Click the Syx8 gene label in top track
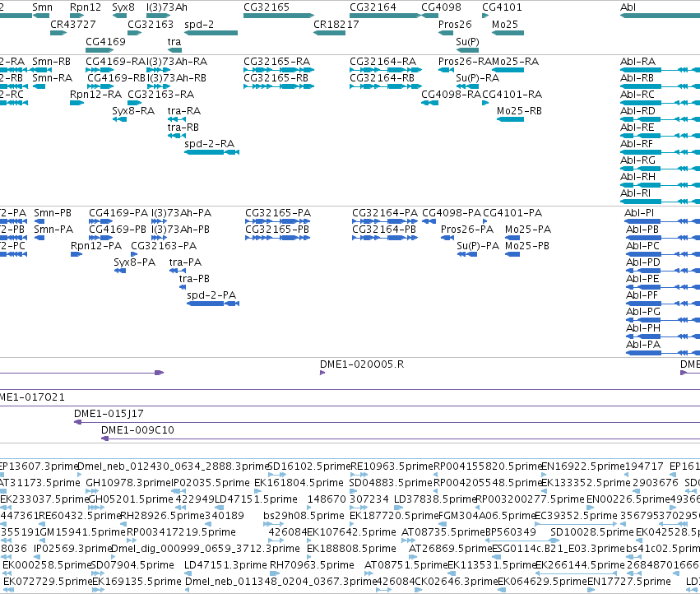Screen dimensions: 700x594 (x=123, y=7)
